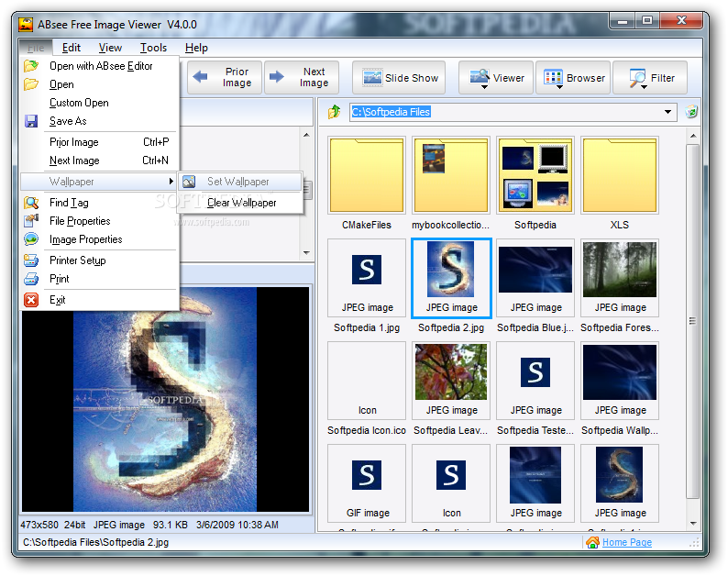The width and height of the screenshot is (728, 576).
Task: Click the Image Properties globe icon
Action: (31, 239)
